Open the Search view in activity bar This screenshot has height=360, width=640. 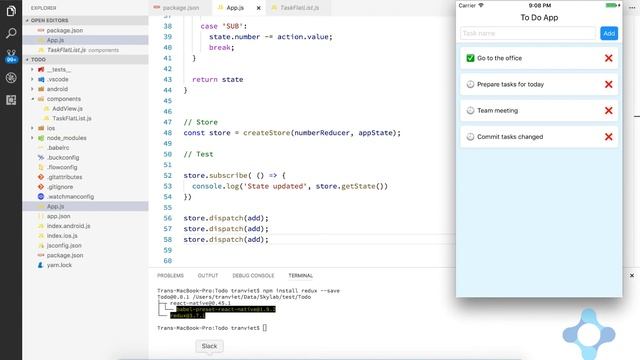(x=11, y=33)
